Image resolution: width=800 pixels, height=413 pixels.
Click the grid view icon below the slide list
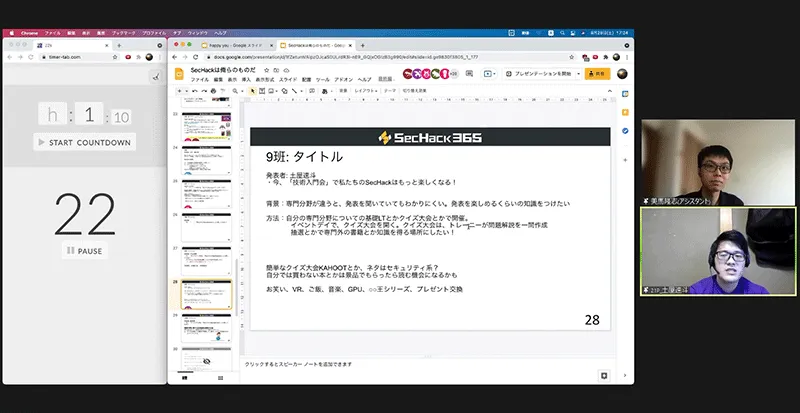click(220, 378)
